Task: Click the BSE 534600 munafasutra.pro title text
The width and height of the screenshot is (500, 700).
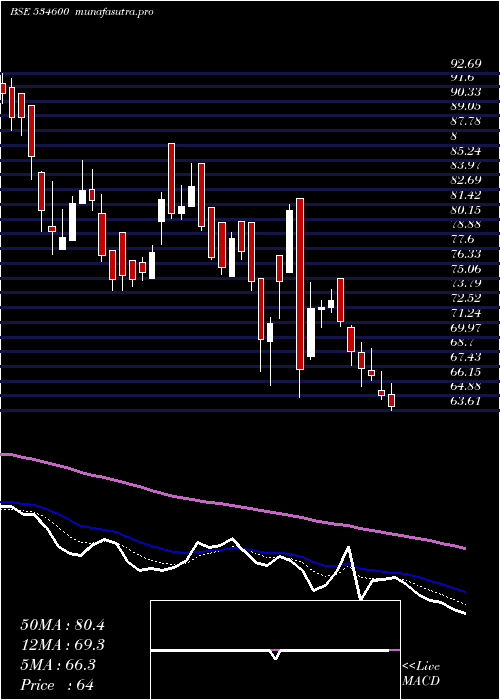Action: pos(82,12)
